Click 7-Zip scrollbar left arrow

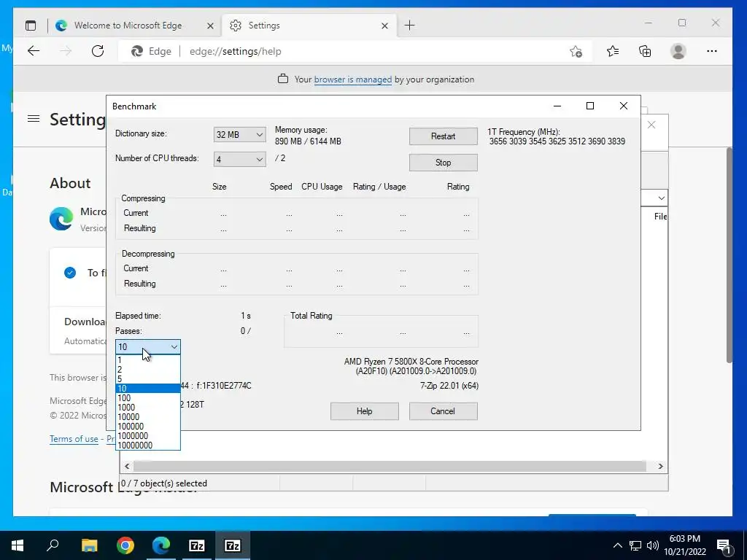coord(127,466)
